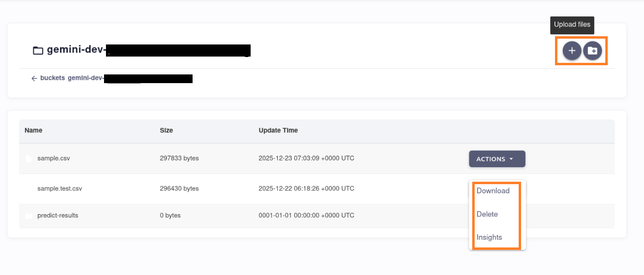The width and height of the screenshot is (644, 275).
Task: Click the file icon next to sample.csv
Action: coord(29,159)
